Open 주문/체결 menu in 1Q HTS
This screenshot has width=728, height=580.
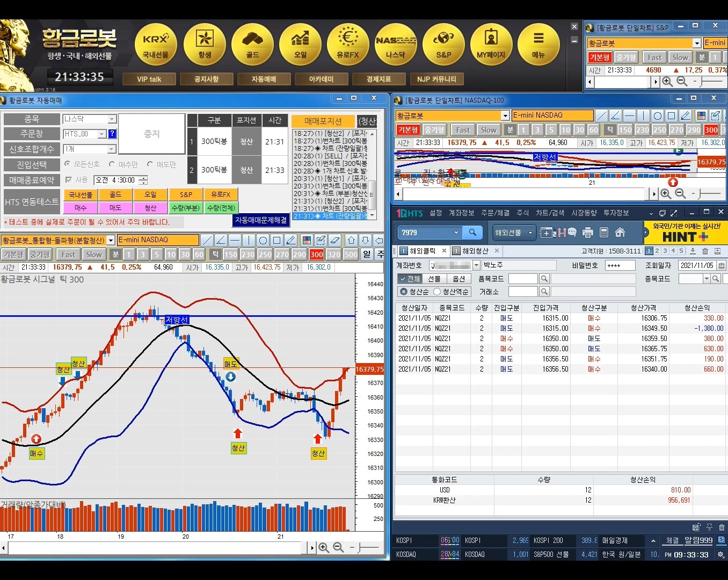pyautogui.click(x=496, y=213)
